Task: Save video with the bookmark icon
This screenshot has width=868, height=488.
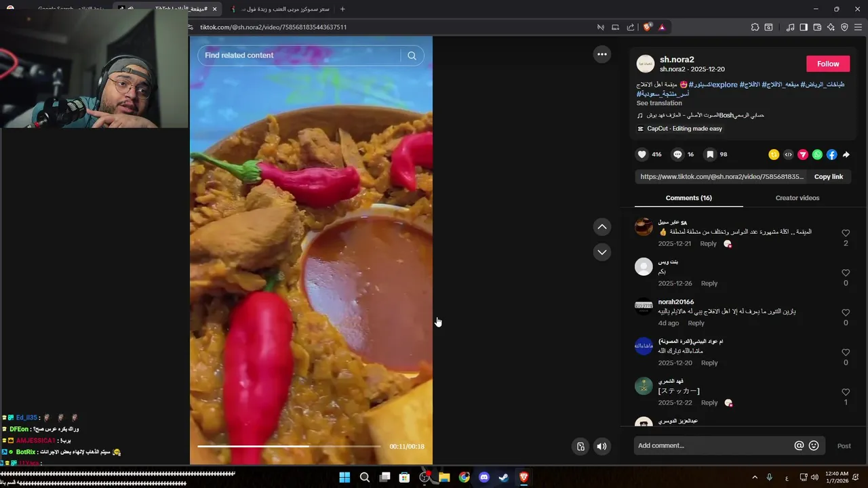Action: 710,155
